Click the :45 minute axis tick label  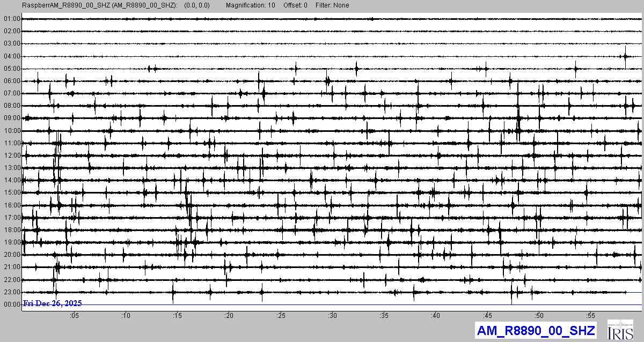click(x=488, y=315)
